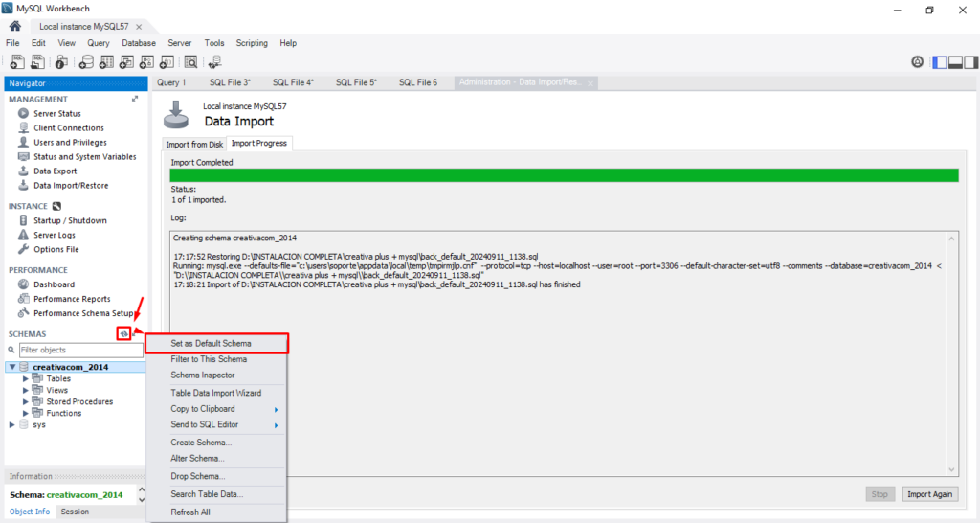980x523 pixels.
Task: Expand the Views node
Action: 26,390
